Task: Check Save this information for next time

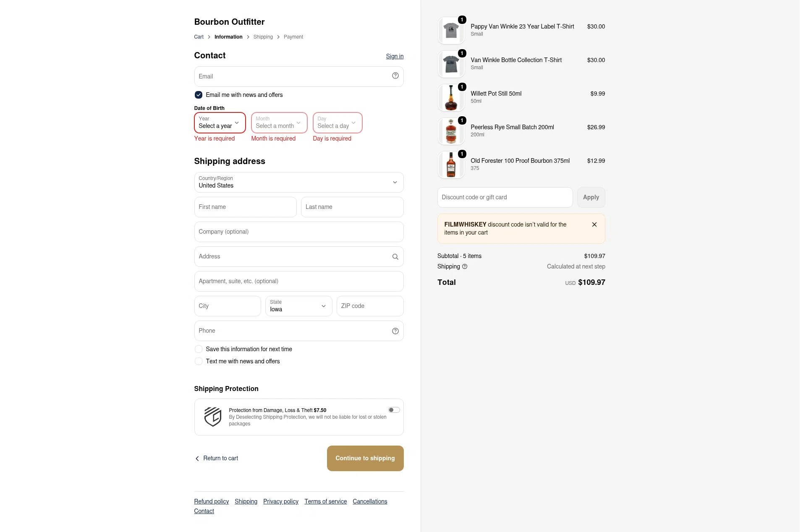Action: point(199,349)
